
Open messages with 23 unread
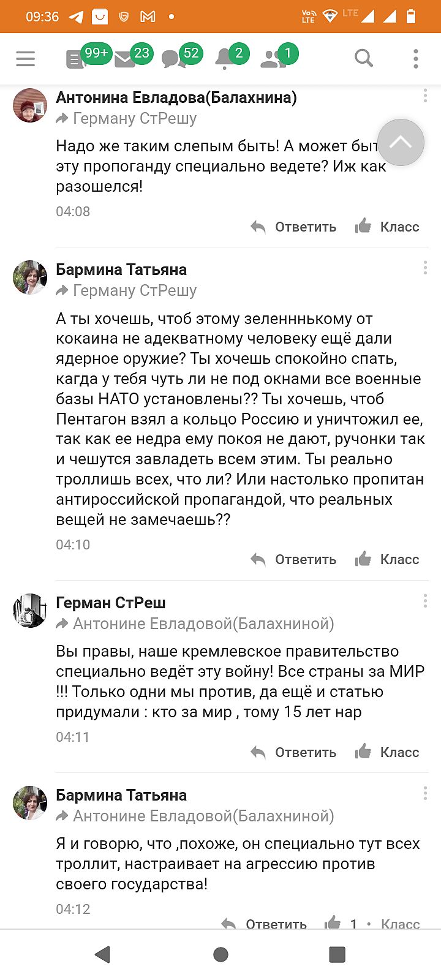click(x=126, y=59)
